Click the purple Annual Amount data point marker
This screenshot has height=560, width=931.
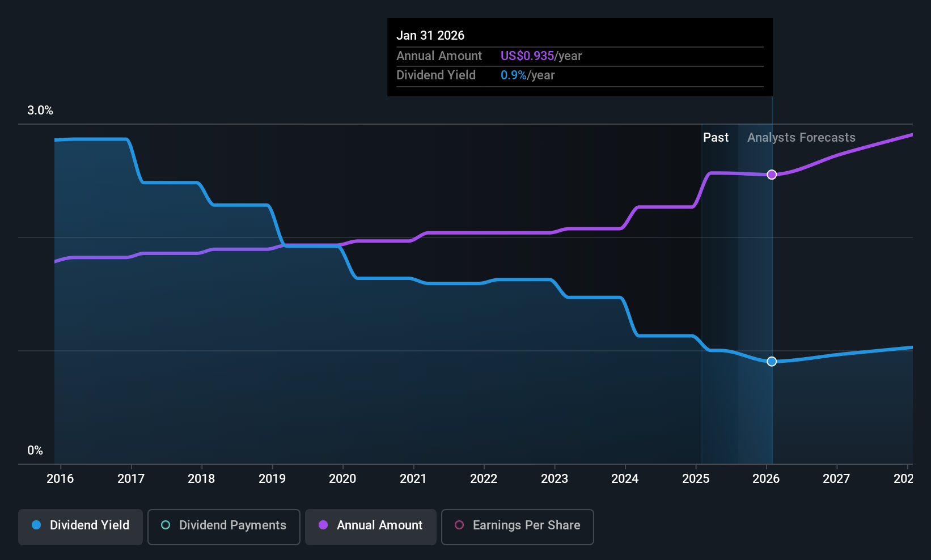tap(772, 175)
